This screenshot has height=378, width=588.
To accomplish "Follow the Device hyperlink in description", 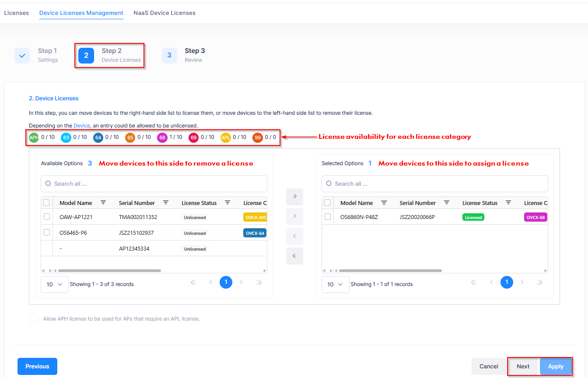I will (81, 126).
